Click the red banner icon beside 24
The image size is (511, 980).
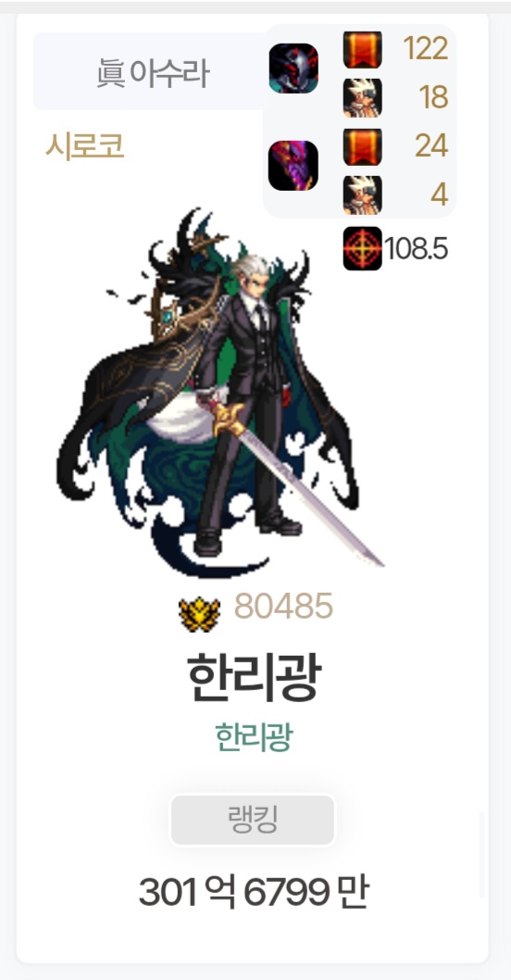(362, 146)
